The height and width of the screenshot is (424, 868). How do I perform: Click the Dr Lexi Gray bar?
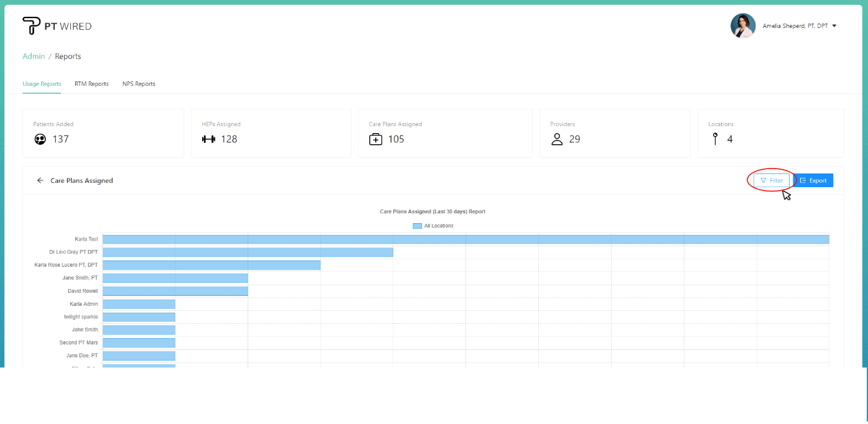pyautogui.click(x=248, y=252)
